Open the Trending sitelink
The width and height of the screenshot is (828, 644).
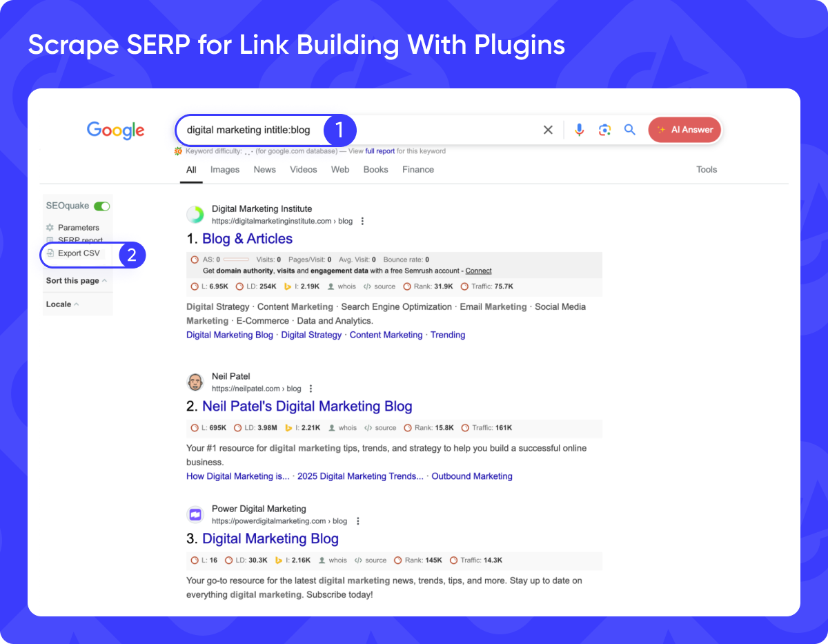point(448,335)
